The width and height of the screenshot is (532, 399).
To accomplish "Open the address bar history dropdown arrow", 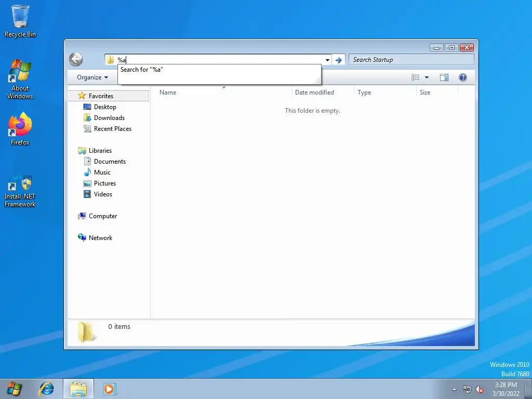I will click(x=327, y=60).
